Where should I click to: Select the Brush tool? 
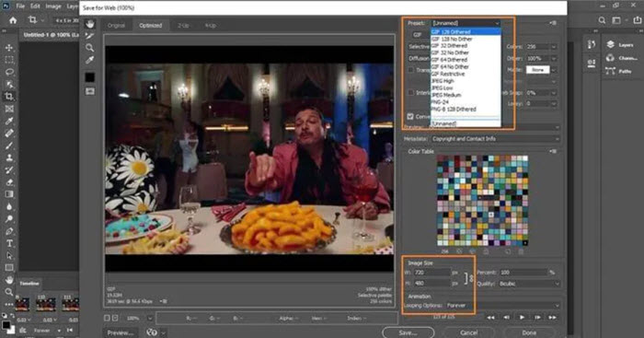9,146
